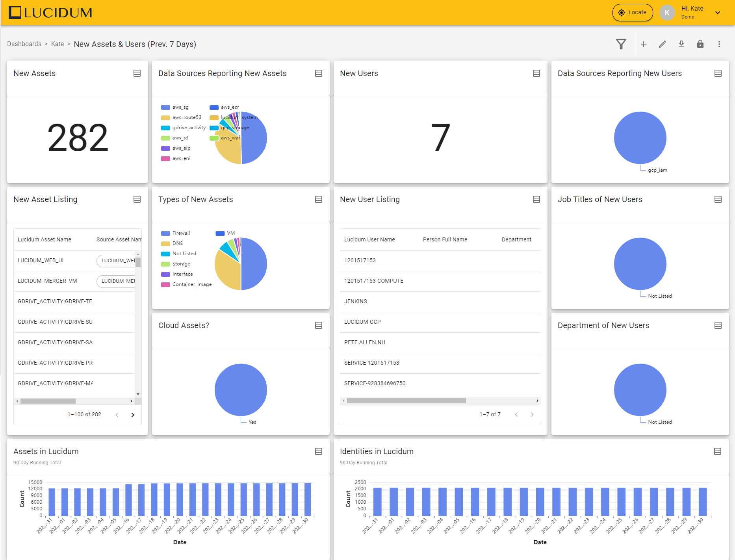Go to previous page of user listing
Image resolution: width=735 pixels, height=560 pixels.
(516, 414)
